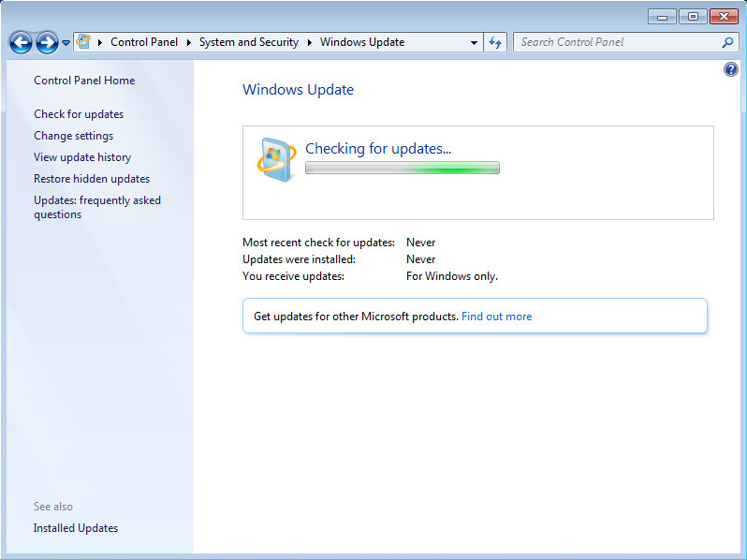Click Check for updates in sidebar
The image size is (747, 560).
click(x=79, y=114)
